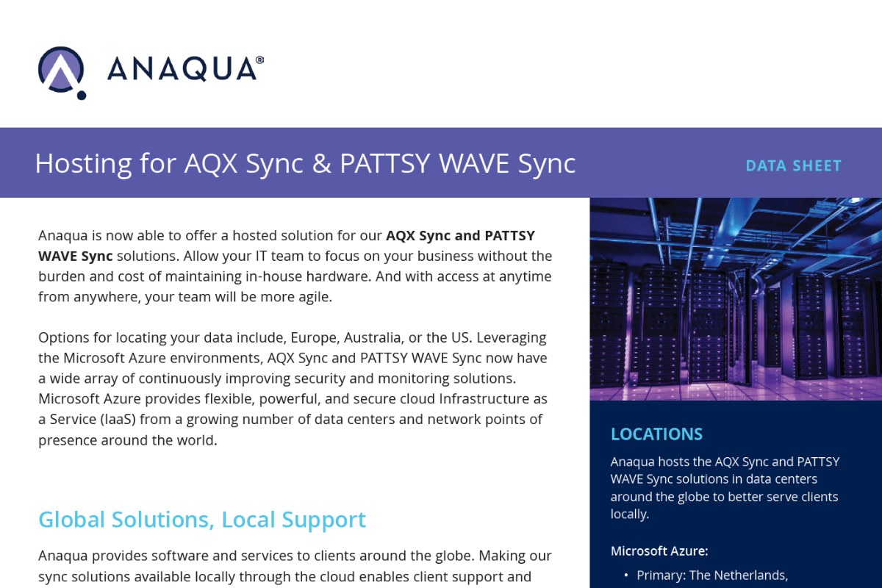Image resolution: width=882 pixels, height=588 pixels.
Task: Click the sidebar line "around the globe to better serve clients"
Action: click(x=724, y=497)
